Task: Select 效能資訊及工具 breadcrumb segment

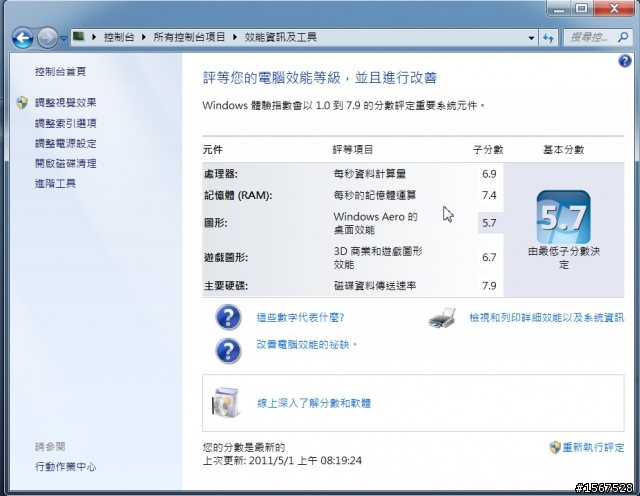Action: [x=281, y=37]
